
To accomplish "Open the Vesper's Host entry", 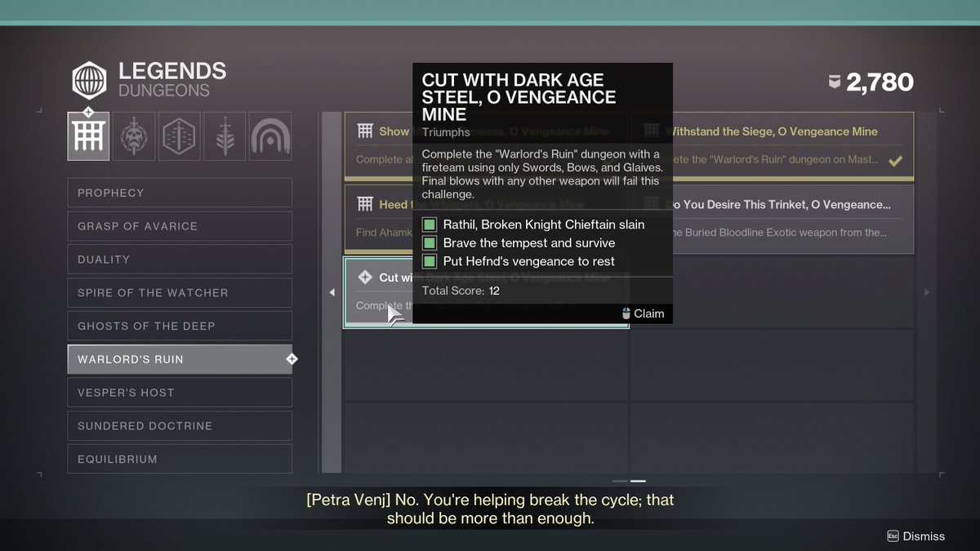I will tap(180, 393).
